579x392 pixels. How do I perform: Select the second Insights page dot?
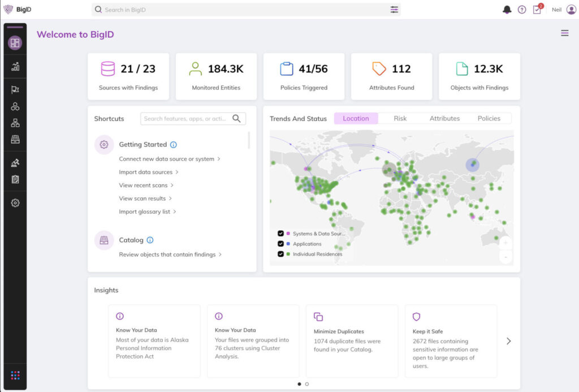(x=307, y=384)
